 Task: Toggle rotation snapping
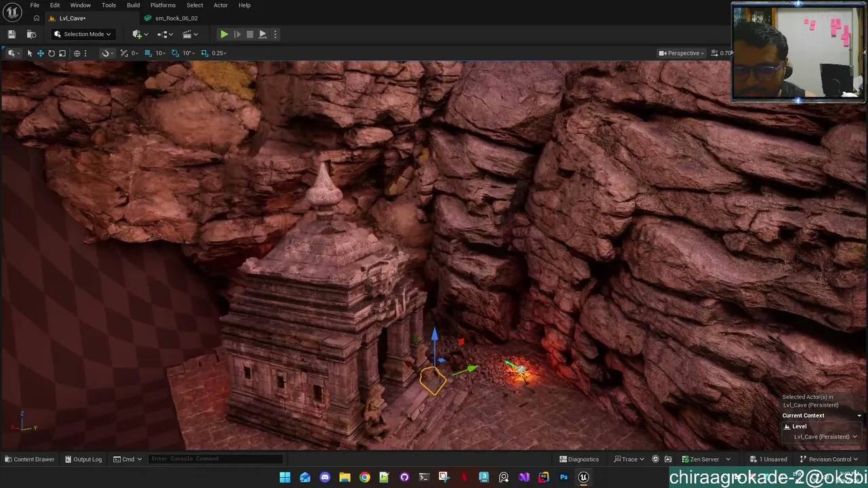(x=175, y=53)
